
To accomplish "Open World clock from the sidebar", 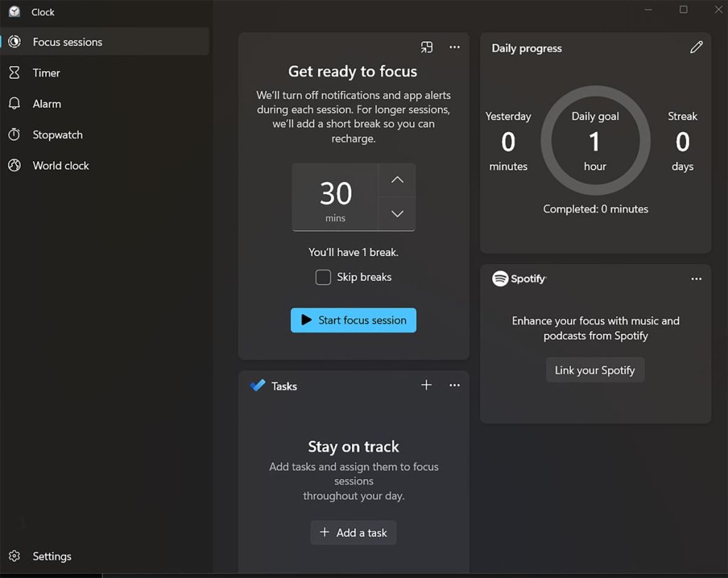I will tap(60, 165).
